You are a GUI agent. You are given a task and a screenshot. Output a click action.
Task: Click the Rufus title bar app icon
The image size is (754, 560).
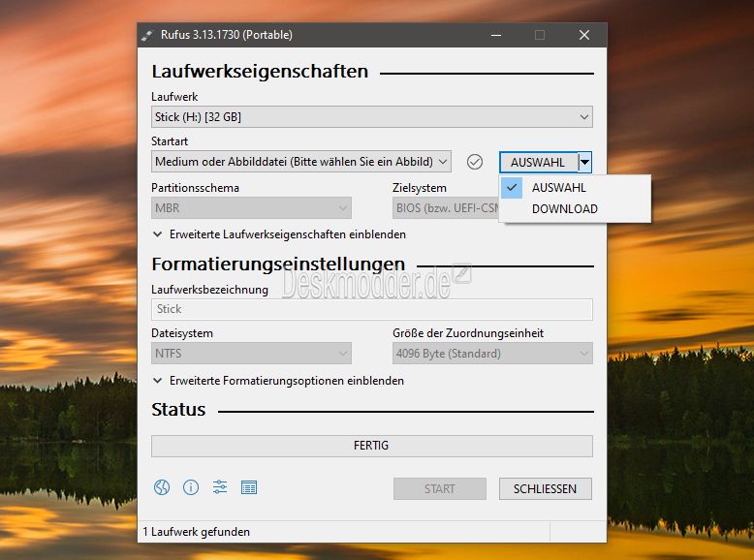coord(147,35)
